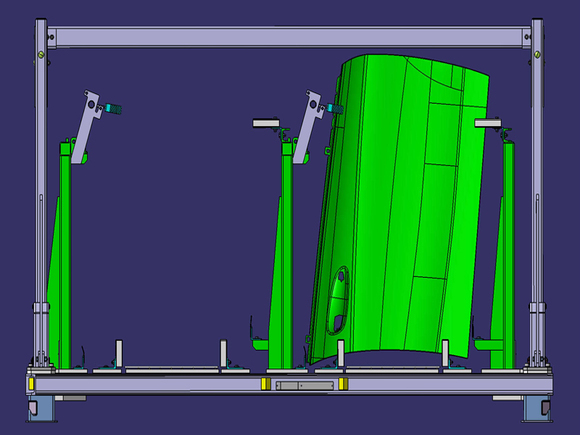The height and width of the screenshot is (435, 580).
Task: Click the yellow screw on upper left post
Action: (41, 55)
